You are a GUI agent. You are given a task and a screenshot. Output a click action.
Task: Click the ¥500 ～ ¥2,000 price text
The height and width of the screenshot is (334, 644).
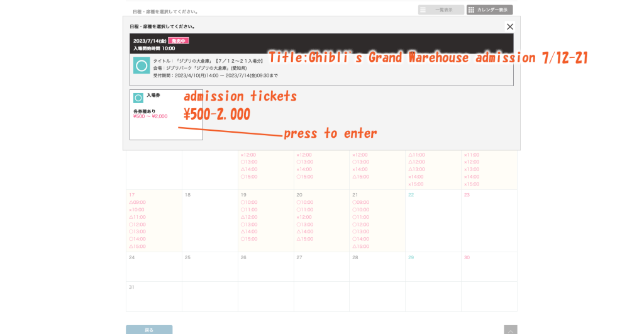coord(150,116)
